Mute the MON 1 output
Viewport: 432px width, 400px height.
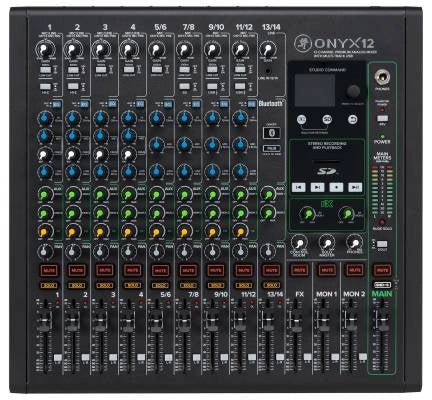pyautogui.click(x=327, y=270)
